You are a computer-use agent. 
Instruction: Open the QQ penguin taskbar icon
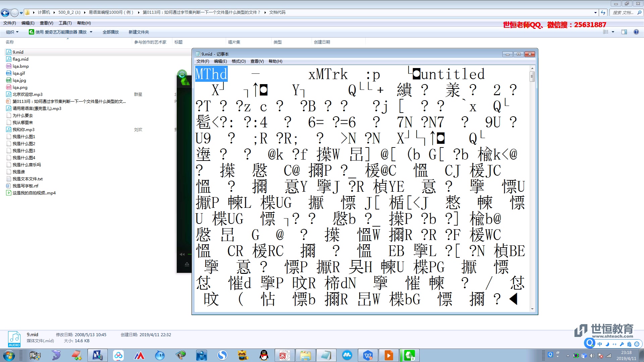pos(264,355)
